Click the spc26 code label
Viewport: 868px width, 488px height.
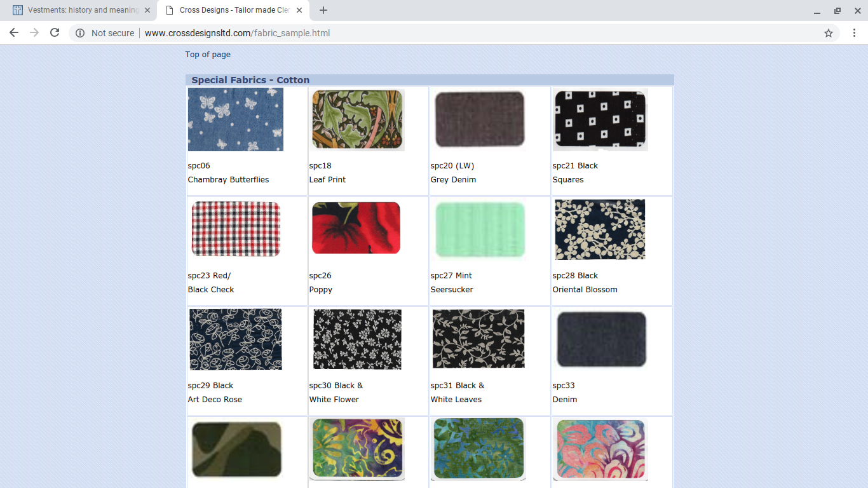(x=320, y=276)
